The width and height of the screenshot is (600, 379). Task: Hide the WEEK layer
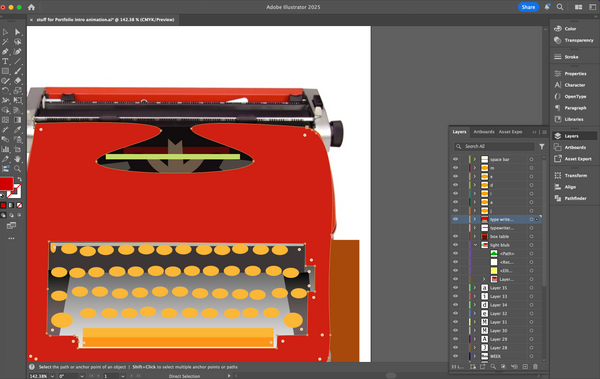455,356
